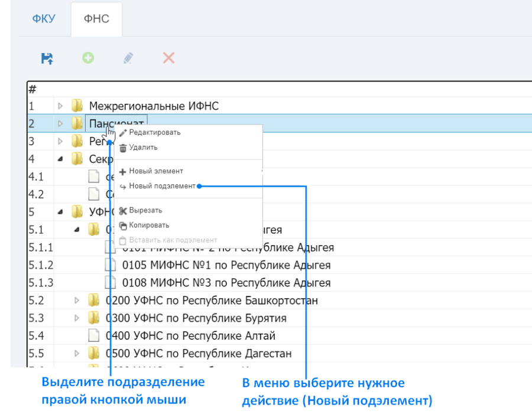Expand the Межрегиональные ИФНС node
The image size is (532, 414).
click(60, 106)
